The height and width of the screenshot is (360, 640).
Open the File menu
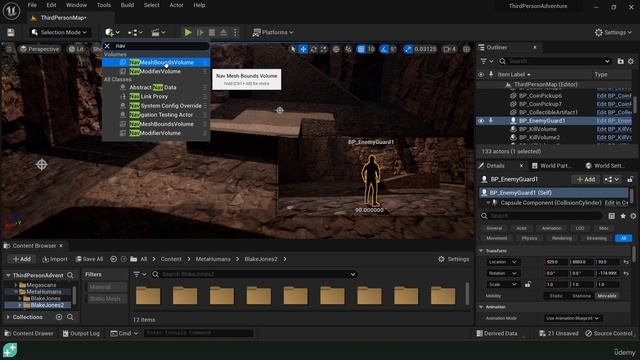coord(32,5)
